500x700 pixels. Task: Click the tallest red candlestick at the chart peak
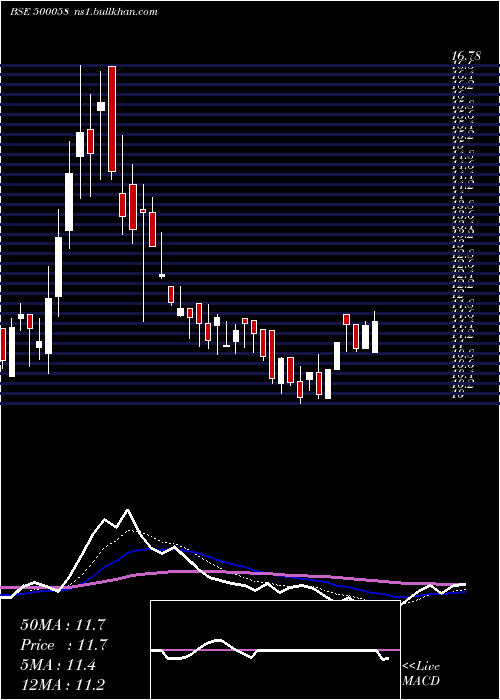click(112, 119)
